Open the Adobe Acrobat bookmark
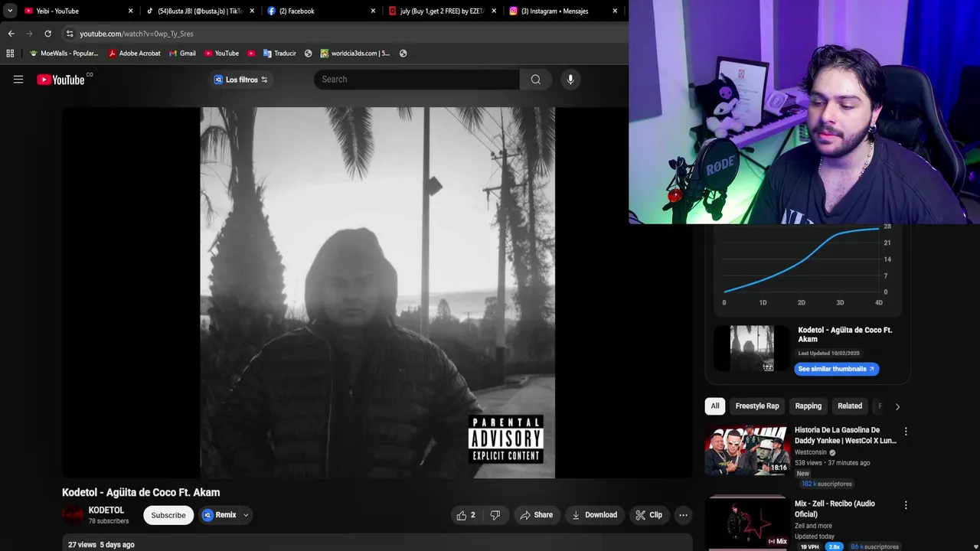The width and height of the screenshot is (980, 551). coord(134,54)
